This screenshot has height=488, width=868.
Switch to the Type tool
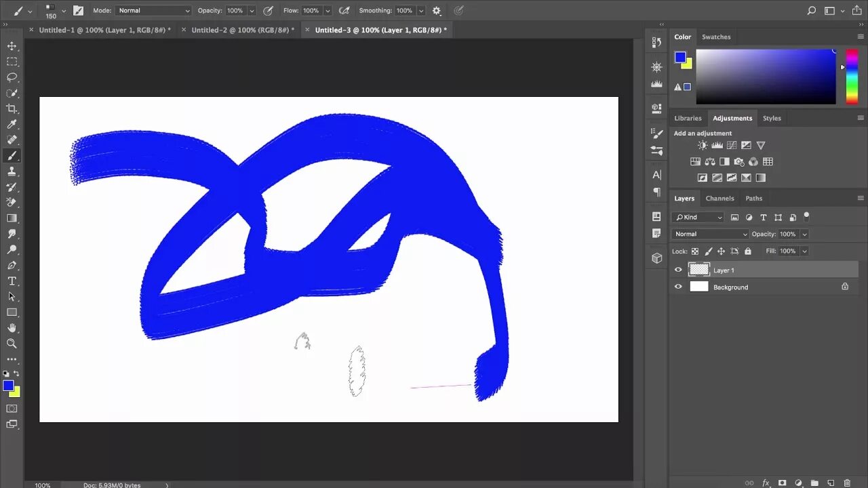pyautogui.click(x=12, y=281)
